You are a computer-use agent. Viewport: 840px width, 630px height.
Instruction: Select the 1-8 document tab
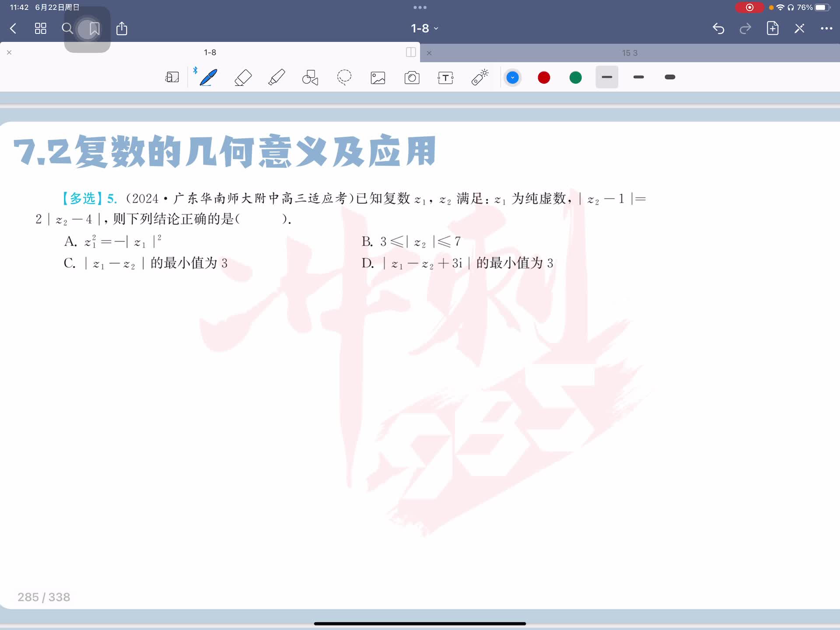[x=210, y=52]
